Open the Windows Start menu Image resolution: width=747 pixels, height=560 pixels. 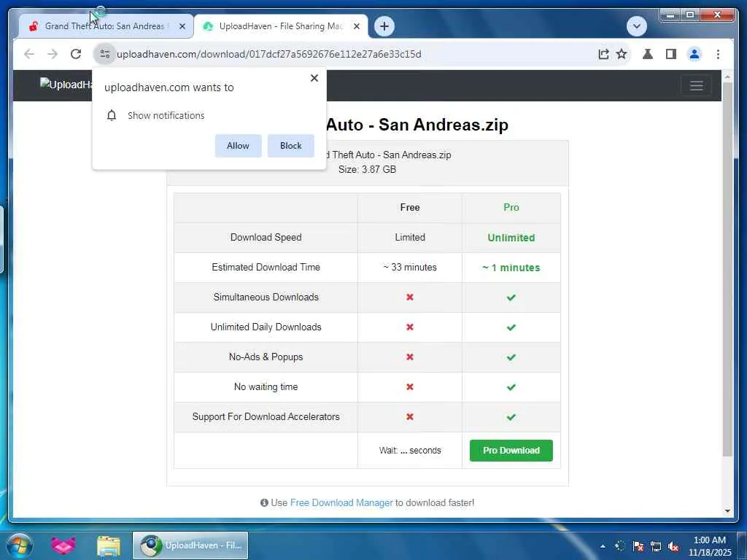(x=19, y=545)
